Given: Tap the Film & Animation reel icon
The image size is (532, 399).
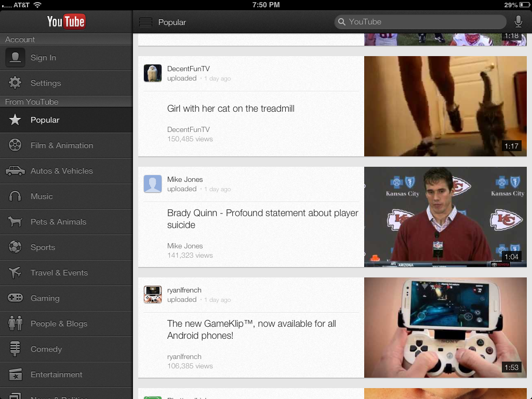Looking at the screenshot, I should tap(15, 145).
